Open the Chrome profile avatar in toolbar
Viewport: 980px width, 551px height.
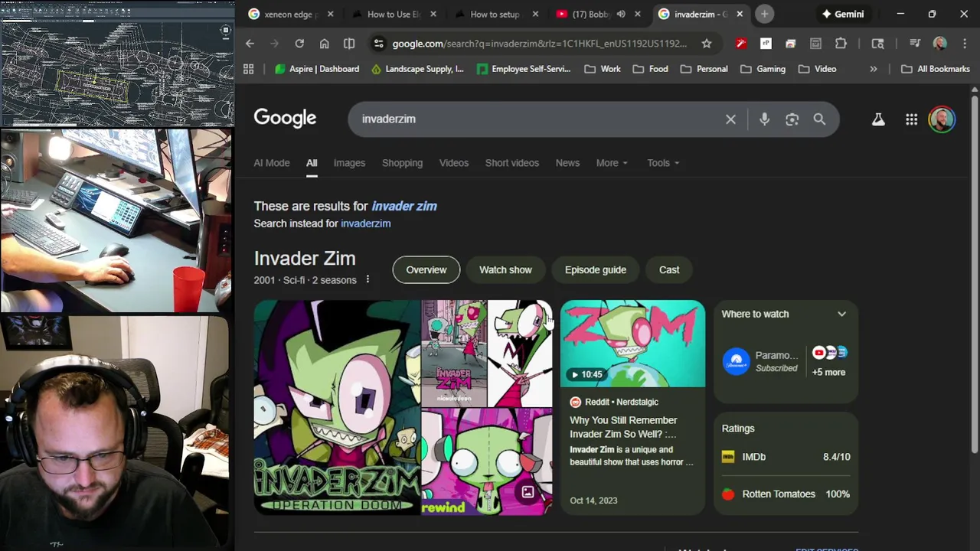pyautogui.click(x=939, y=44)
